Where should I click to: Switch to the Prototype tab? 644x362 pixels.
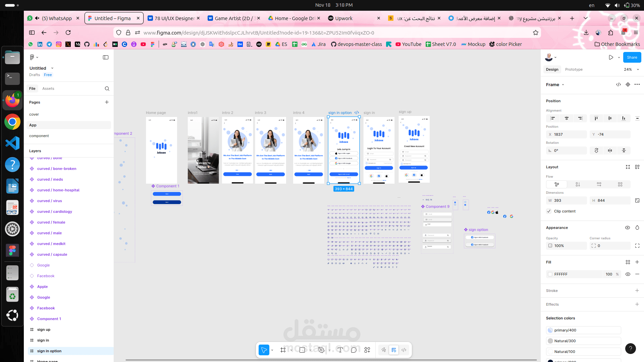click(x=574, y=69)
